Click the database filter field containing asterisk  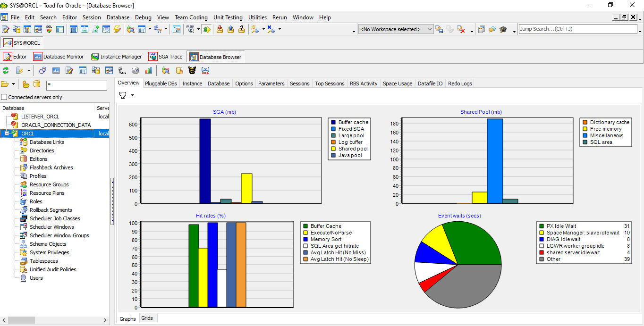[76, 86]
